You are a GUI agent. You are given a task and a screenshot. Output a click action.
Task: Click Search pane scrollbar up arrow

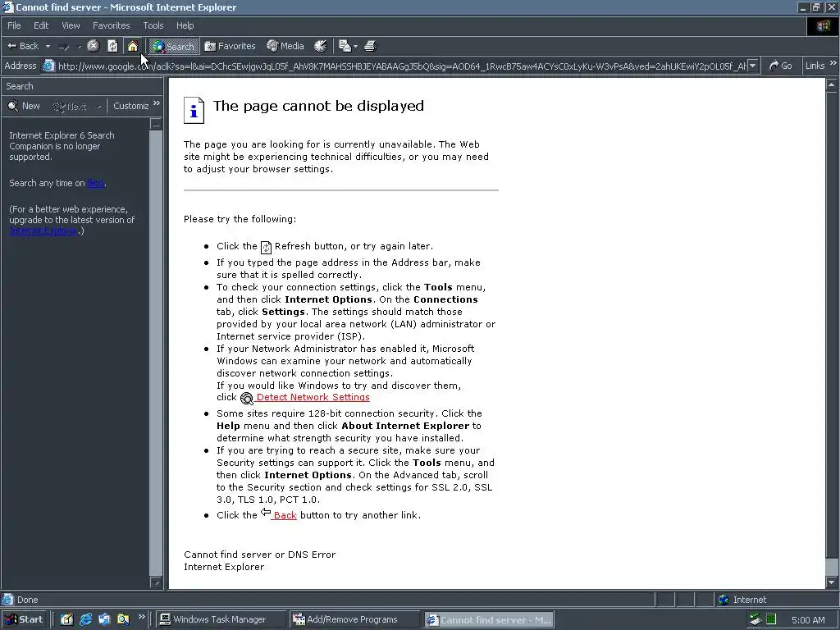(x=156, y=125)
